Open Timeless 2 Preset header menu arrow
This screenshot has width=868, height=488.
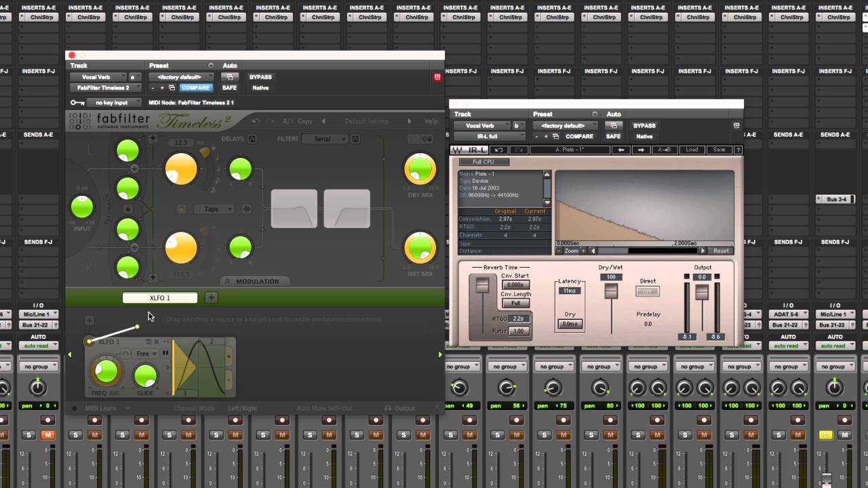(x=211, y=66)
